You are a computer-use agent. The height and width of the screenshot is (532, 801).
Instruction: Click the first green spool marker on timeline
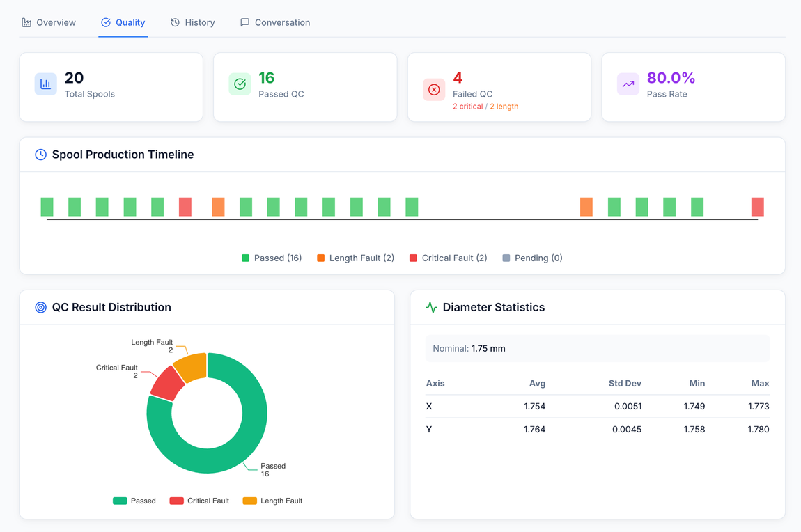point(47,207)
